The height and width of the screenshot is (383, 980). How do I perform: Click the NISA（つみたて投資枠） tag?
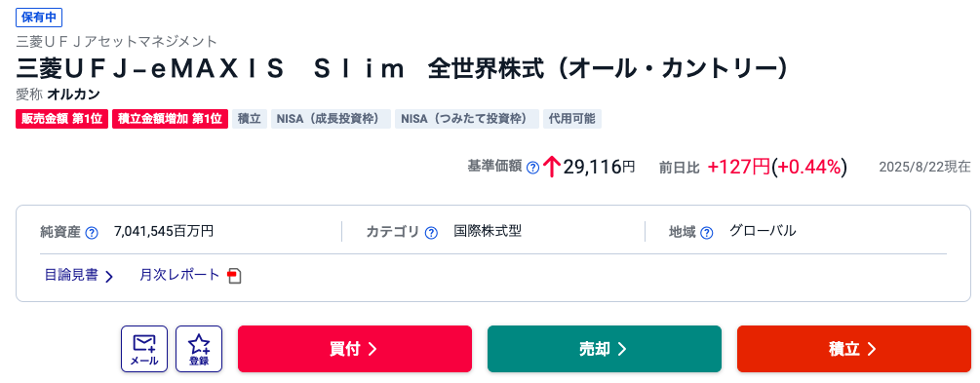(x=466, y=119)
